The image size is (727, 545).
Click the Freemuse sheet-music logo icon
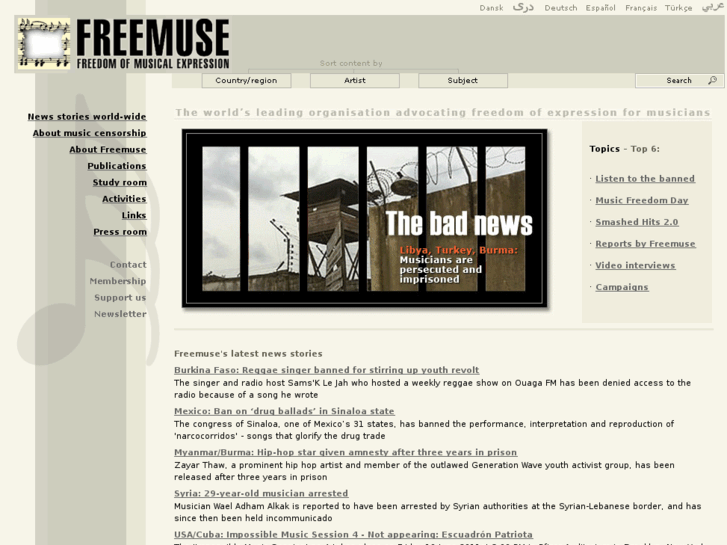point(44,44)
